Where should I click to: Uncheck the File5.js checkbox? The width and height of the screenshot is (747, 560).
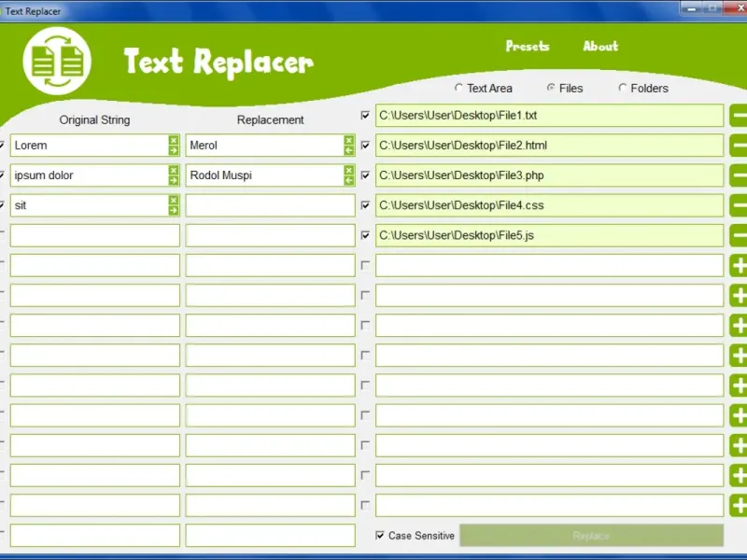coord(365,235)
